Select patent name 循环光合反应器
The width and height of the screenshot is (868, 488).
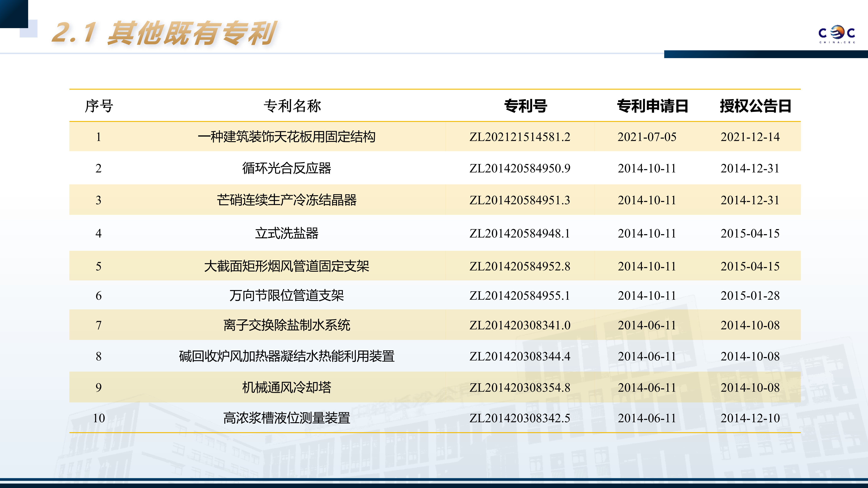pyautogui.click(x=286, y=168)
